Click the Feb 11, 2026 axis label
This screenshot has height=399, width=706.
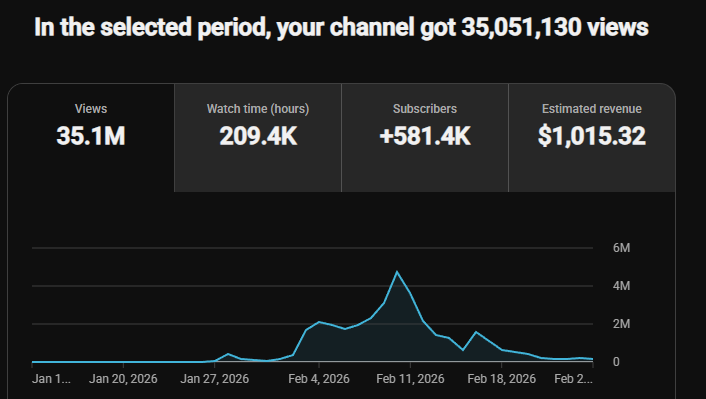(x=410, y=379)
